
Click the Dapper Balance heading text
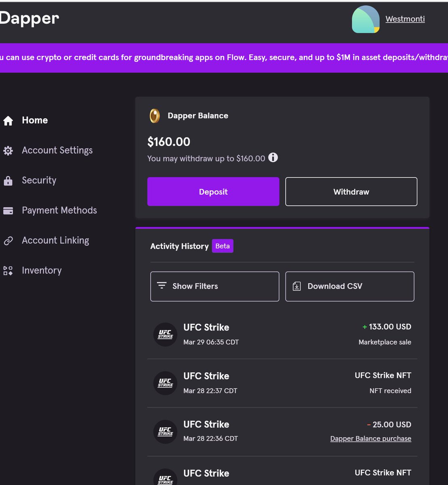coord(198,116)
